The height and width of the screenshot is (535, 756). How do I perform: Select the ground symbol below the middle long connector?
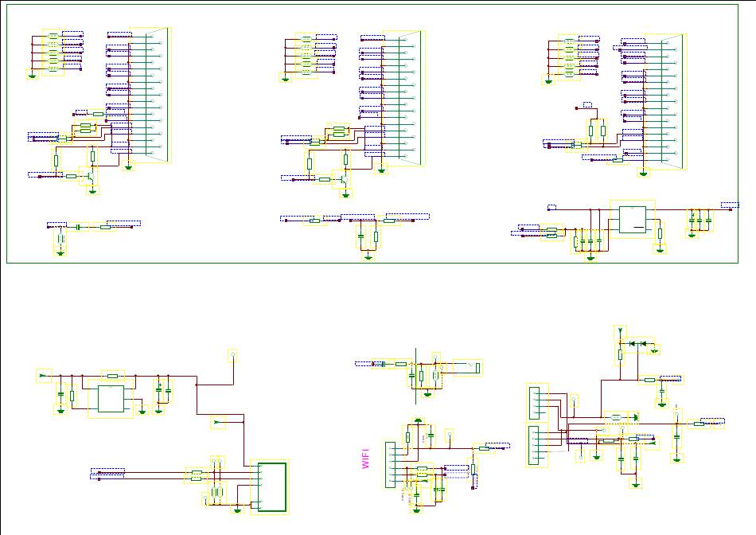coord(381,170)
